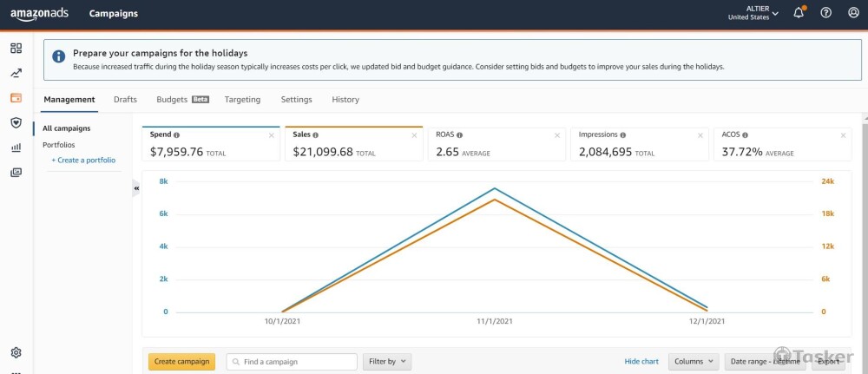Screen dimensions: 868x374
Task: Click the trending arrow icon in sidebar
Action: click(x=16, y=73)
